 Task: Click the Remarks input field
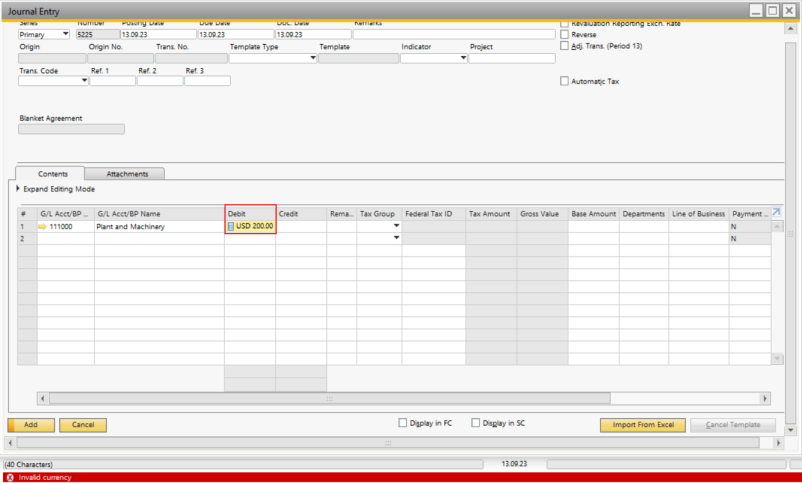tap(454, 34)
